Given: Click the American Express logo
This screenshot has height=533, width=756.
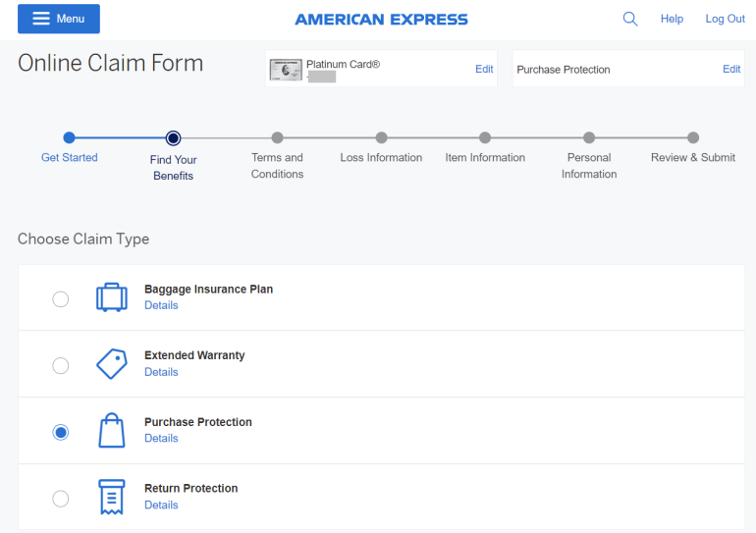Looking at the screenshot, I should tap(381, 20).
